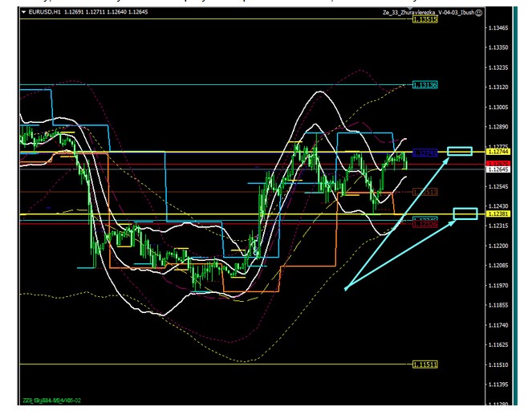Click the smiley face expert advisor icon
The image size is (532, 411).
479,13
